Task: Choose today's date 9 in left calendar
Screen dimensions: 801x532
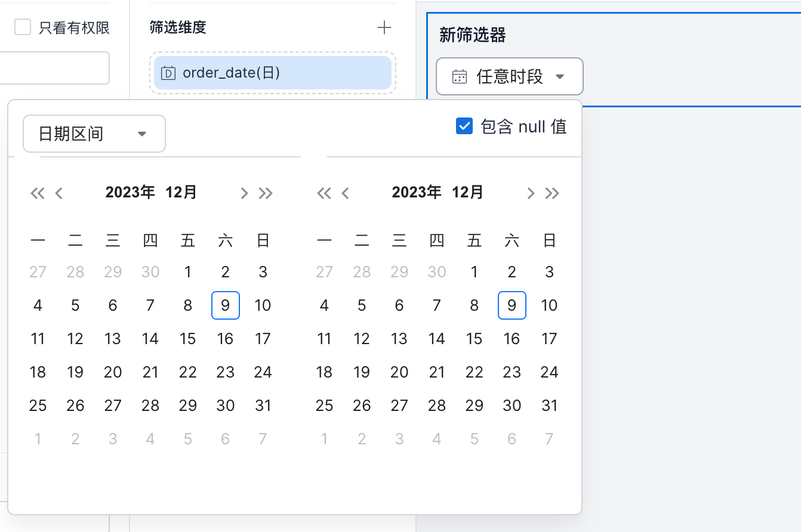Action: [x=225, y=306]
